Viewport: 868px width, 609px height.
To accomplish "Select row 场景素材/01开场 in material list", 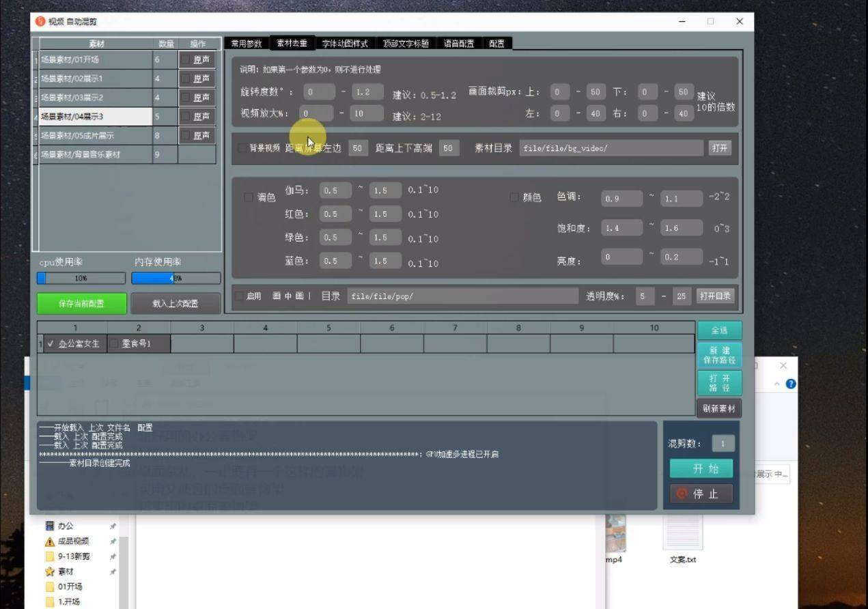I will tap(95, 60).
